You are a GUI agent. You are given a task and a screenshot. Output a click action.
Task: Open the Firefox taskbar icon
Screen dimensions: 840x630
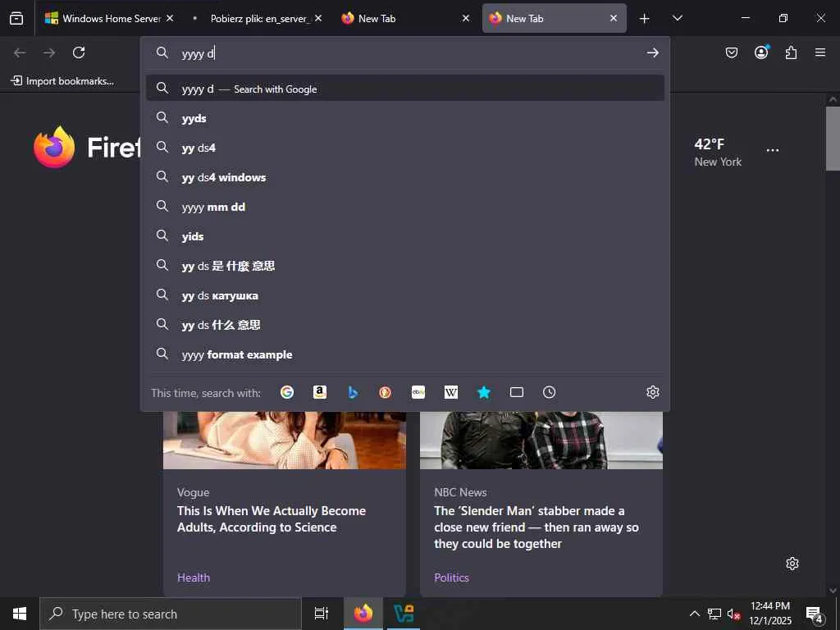click(x=363, y=614)
